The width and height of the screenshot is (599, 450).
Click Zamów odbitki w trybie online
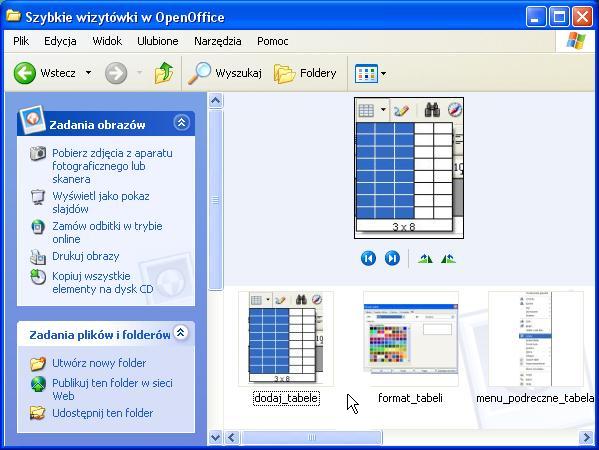point(107,232)
